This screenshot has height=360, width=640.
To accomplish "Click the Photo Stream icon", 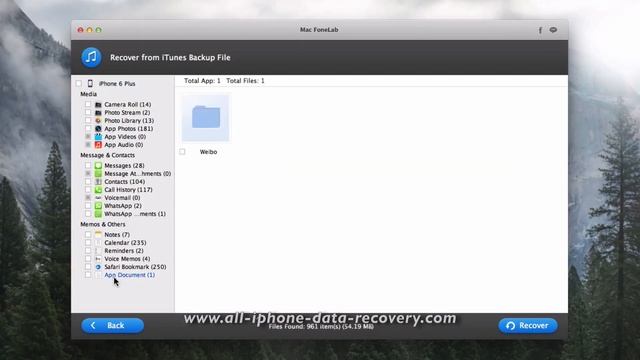I will point(98,113).
